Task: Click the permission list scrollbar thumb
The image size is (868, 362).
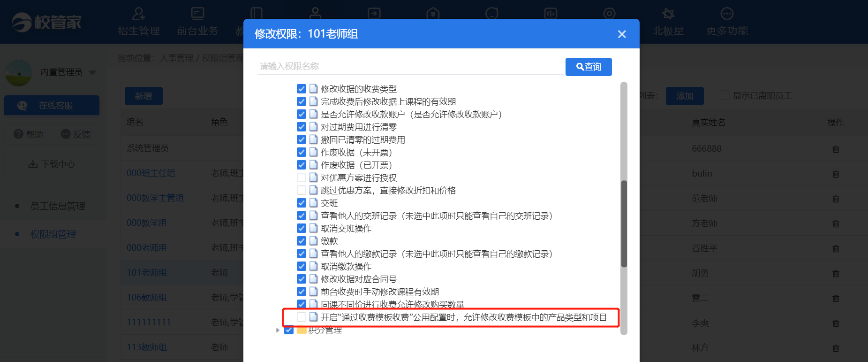Action: pyautogui.click(x=624, y=223)
